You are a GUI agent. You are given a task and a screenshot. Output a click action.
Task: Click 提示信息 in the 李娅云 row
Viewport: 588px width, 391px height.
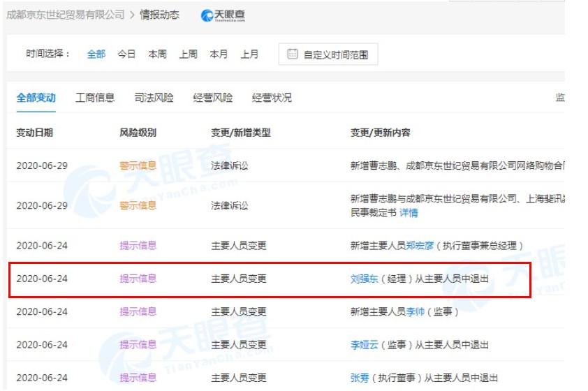coord(138,345)
